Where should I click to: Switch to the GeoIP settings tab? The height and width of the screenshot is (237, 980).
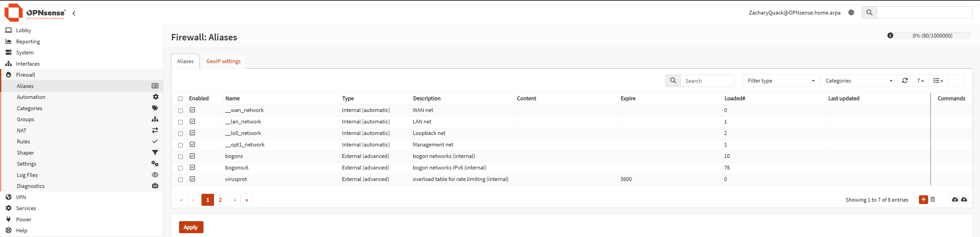[223, 61]
